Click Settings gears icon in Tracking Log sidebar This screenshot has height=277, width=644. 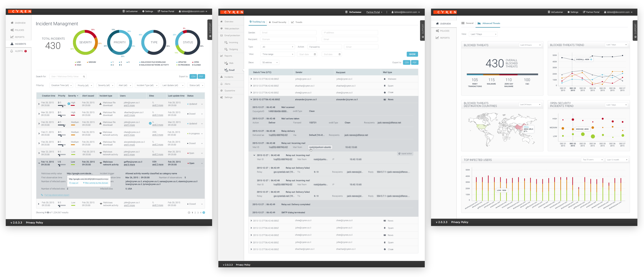click(221, 97)
